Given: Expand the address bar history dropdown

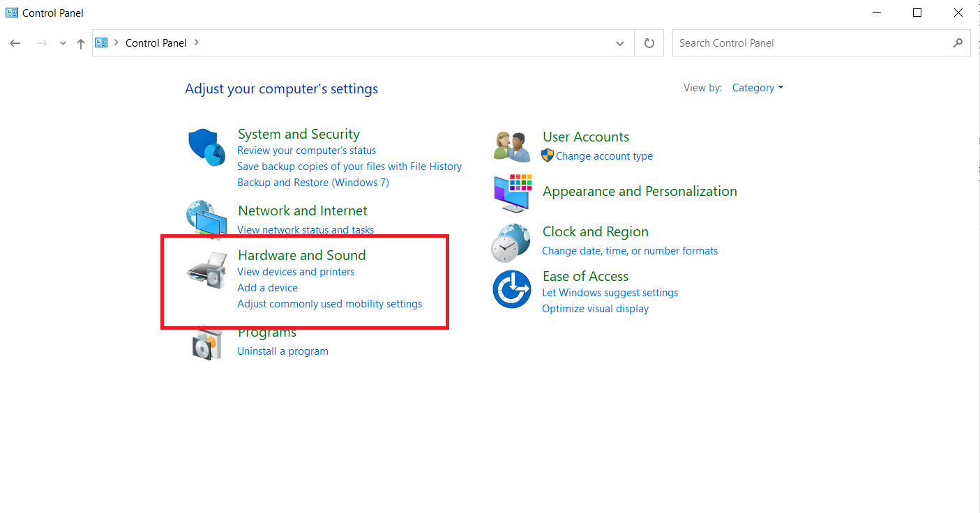Looking at the screenshot, I should click(620, 43).
